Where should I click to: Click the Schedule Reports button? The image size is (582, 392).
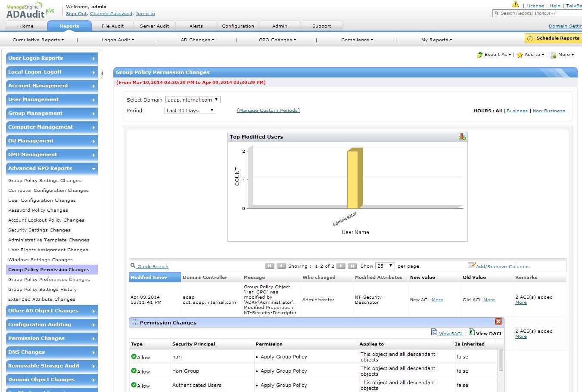pyautogui.click(x=553, y=38)
